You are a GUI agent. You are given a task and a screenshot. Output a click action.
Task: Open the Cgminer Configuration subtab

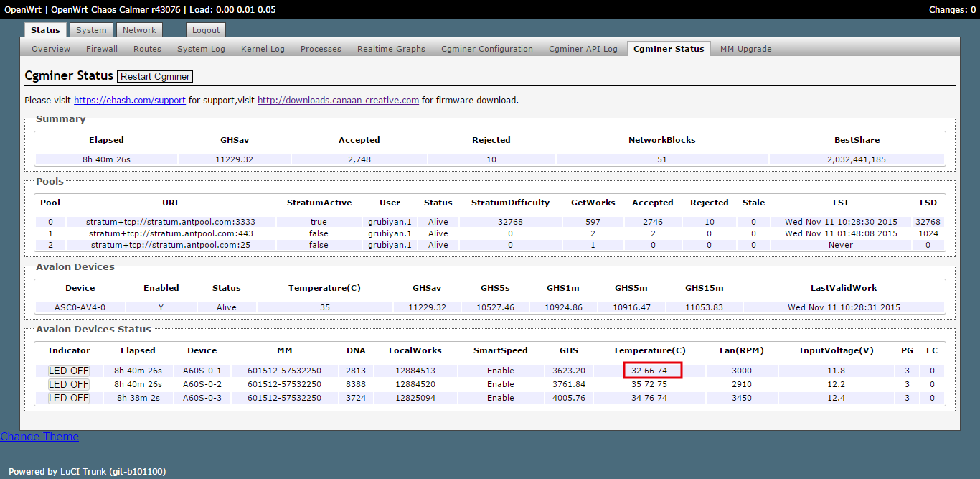click(x=487, y=49)
